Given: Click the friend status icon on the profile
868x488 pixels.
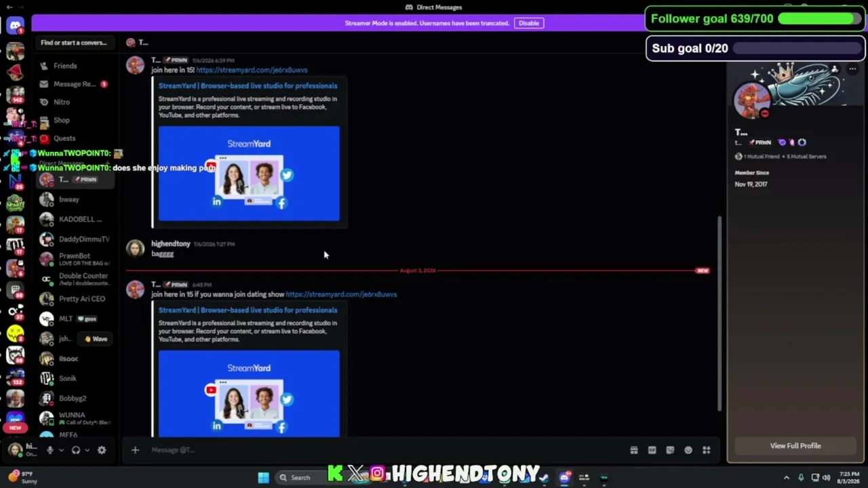Looking at the screenshot, I should (x=835, y=69).
